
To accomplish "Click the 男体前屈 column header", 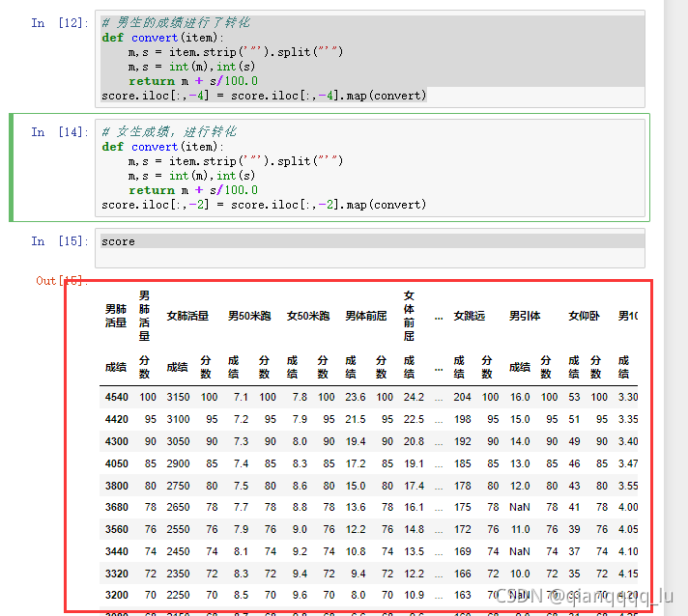I will click(366, 316).
